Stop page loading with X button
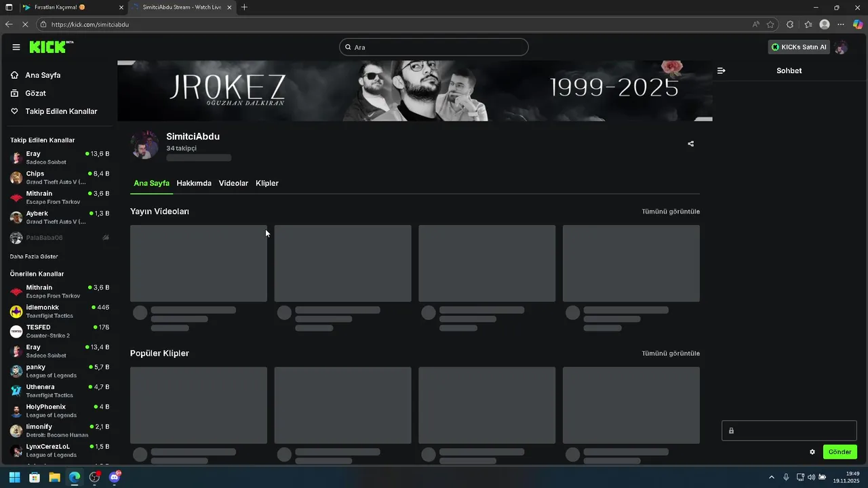 pyautogui.click(x=25, y=24)
